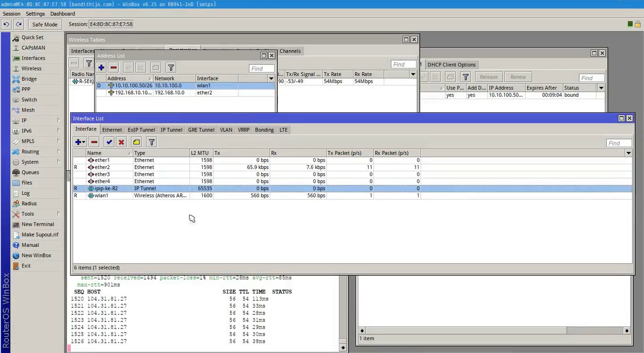Click the blue plus add button in Interface List
Image resolution: width=644 pixels, height=353 pixels.
78,142
